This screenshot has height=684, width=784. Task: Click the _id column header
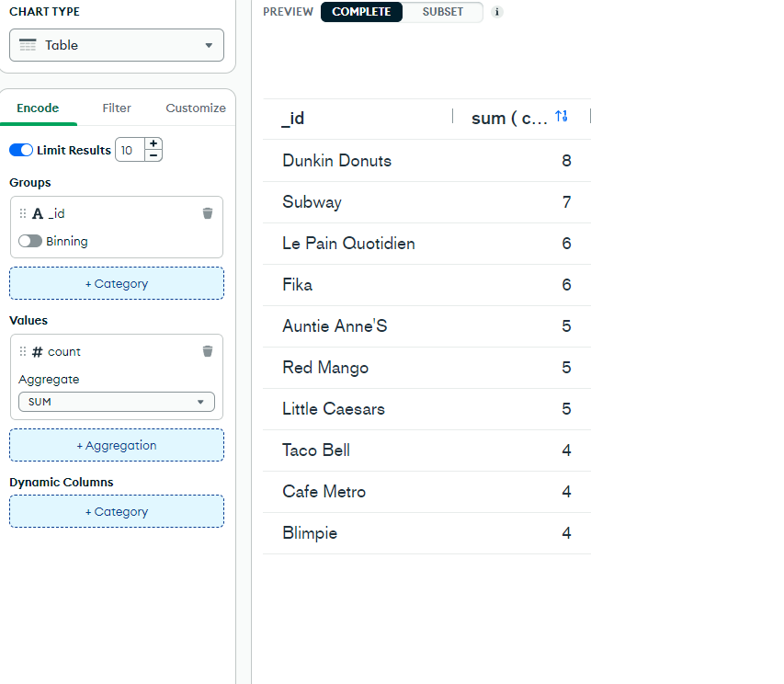(x=294, y=119)
